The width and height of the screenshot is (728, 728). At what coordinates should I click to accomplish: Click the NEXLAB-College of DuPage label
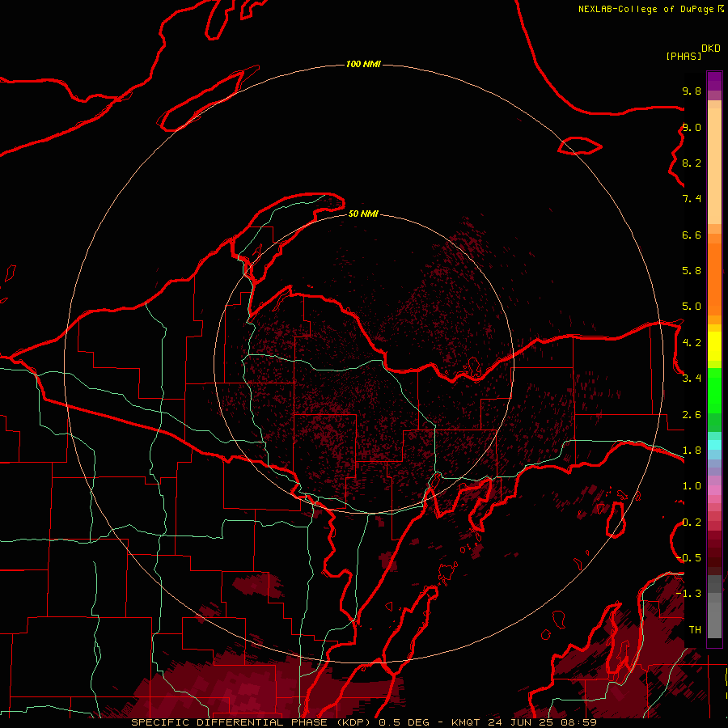[646, 9]
